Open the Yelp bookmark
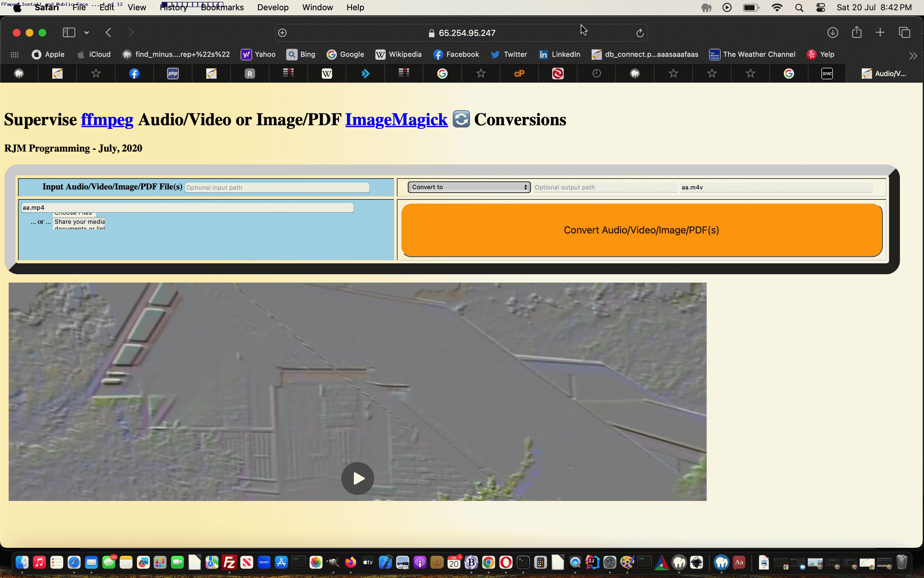The width and height of the screenshot is (924, 578). pos(820,54)
